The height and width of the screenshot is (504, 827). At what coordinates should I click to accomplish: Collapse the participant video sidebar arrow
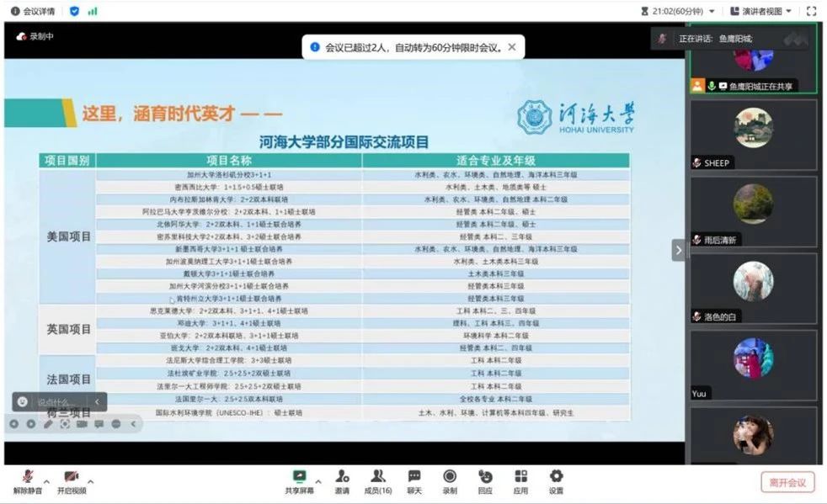click(x=678, y=250)
